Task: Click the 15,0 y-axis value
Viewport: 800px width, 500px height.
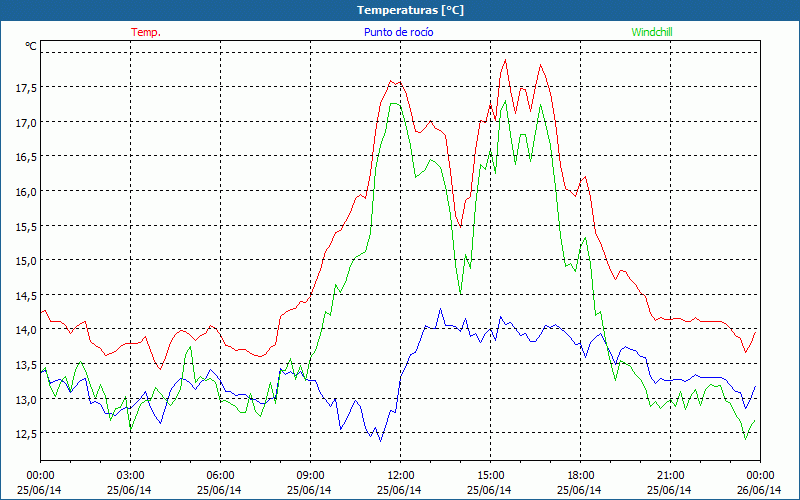Action: 27,261
